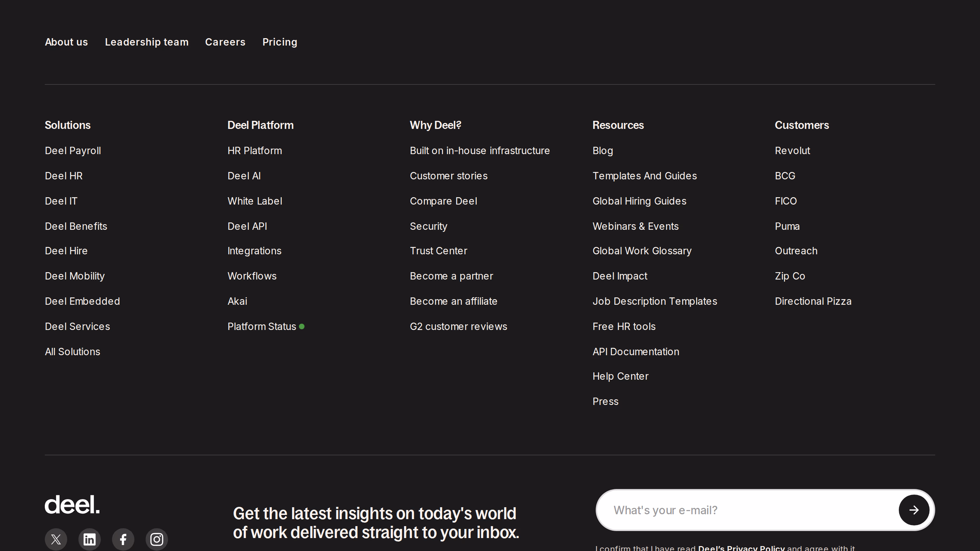This screenshot has width=980, height=551.
Task: Open Built on in-house infrastructure link
Action: [479, 151]
